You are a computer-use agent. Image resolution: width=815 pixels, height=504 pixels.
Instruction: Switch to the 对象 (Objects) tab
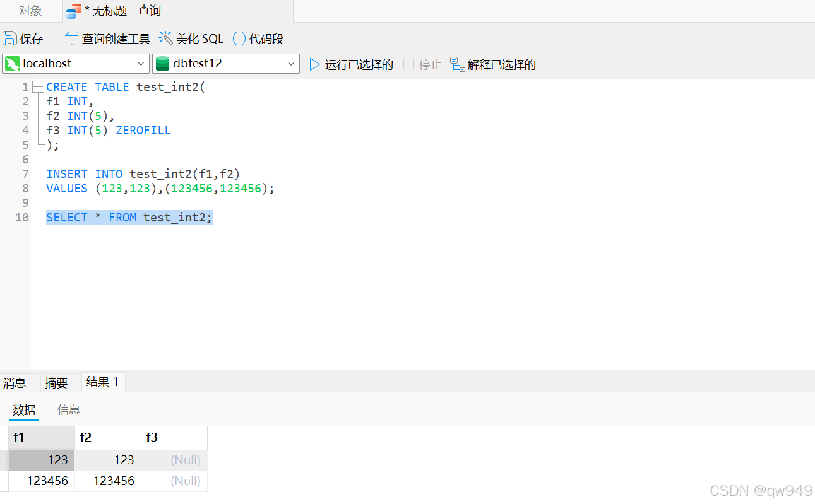(29, 10)
